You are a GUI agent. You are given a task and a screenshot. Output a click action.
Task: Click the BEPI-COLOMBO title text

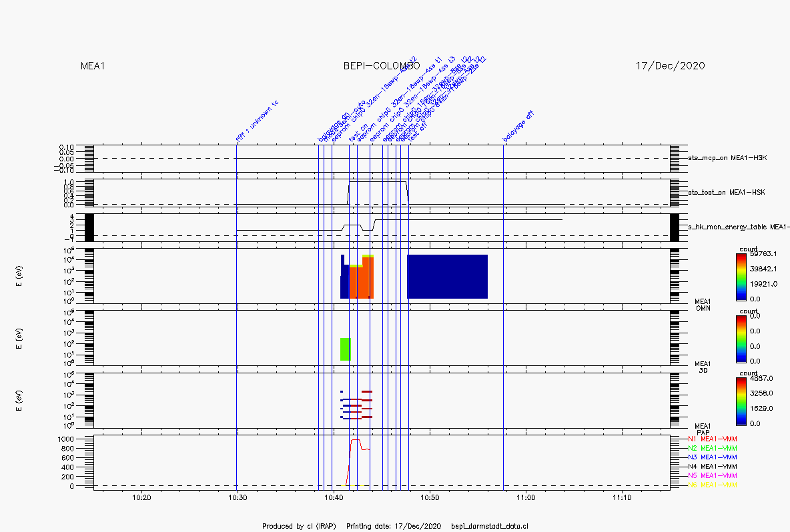(x=382, y=66)
